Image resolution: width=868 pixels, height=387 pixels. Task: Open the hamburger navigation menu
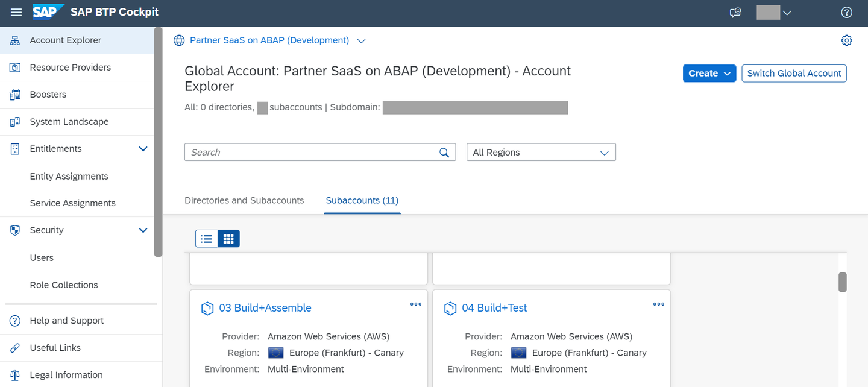tap(16, 13)
